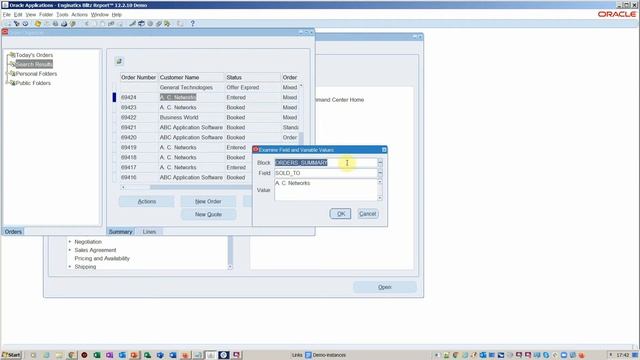Open Excel from the taskbar
The height and width of the screenshot is (360, 640).
click(97, 355)
